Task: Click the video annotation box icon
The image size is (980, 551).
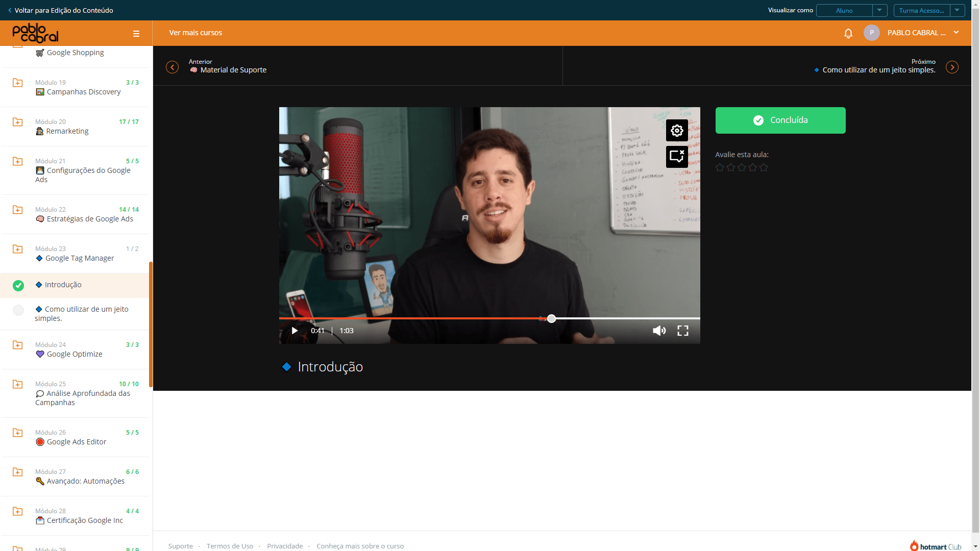Action: (677, 157)
